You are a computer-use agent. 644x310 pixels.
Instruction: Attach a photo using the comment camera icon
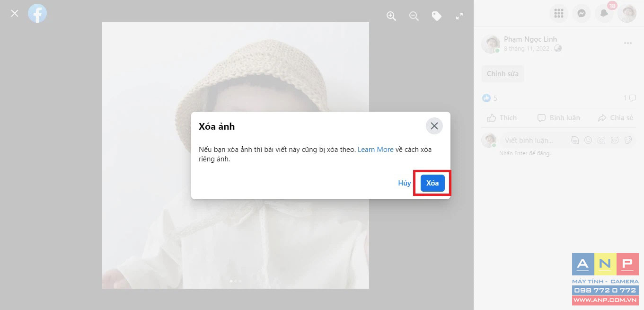coord(601,140)
